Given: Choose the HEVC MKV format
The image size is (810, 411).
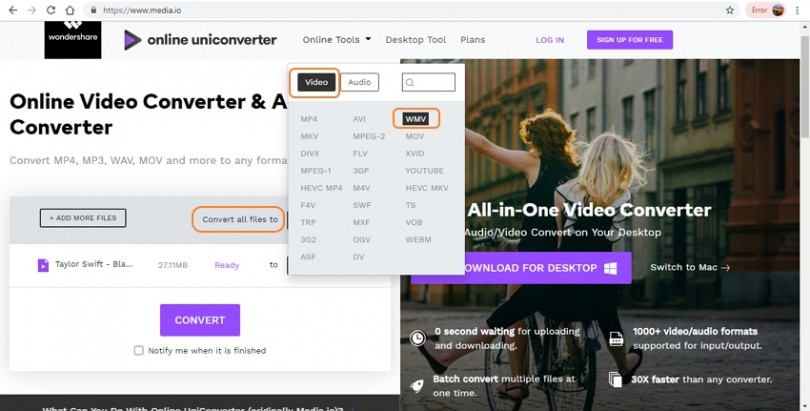Looking at the screenshot, I should click(427, 188).
